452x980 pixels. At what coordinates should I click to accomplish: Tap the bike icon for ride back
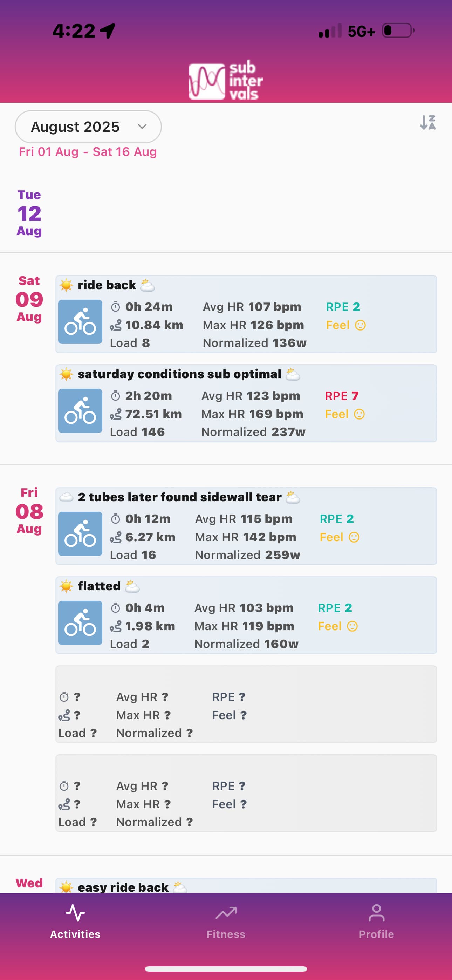80,322
